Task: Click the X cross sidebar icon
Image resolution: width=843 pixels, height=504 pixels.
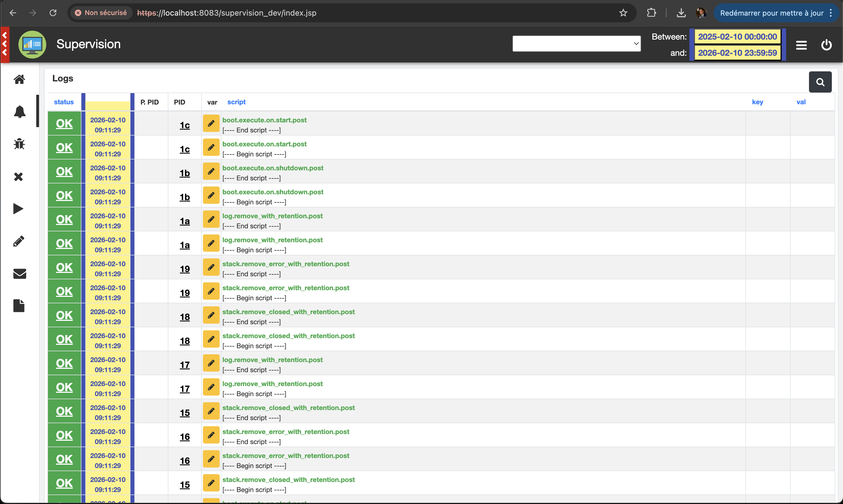Action: click(x=19, y=177)
